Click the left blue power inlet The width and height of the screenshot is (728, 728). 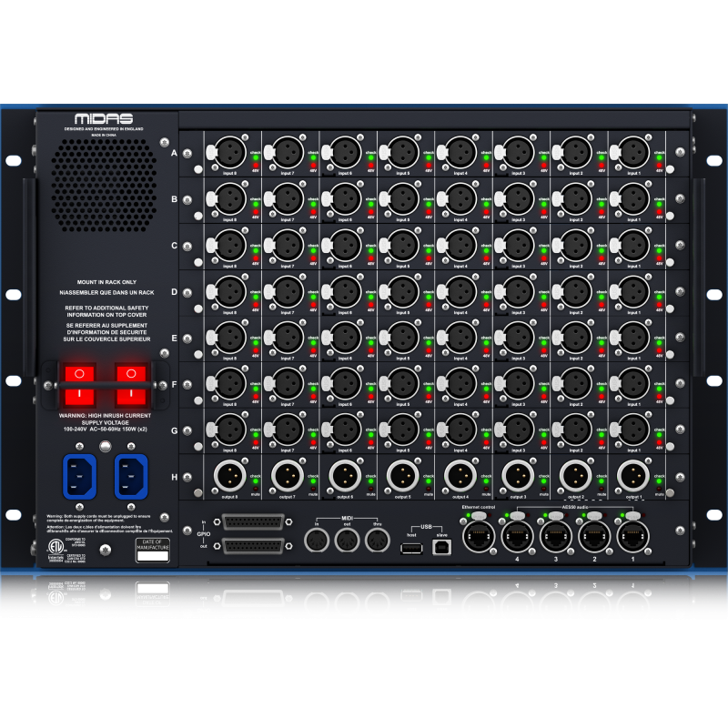pyautogui.click(x=78, y=476)
